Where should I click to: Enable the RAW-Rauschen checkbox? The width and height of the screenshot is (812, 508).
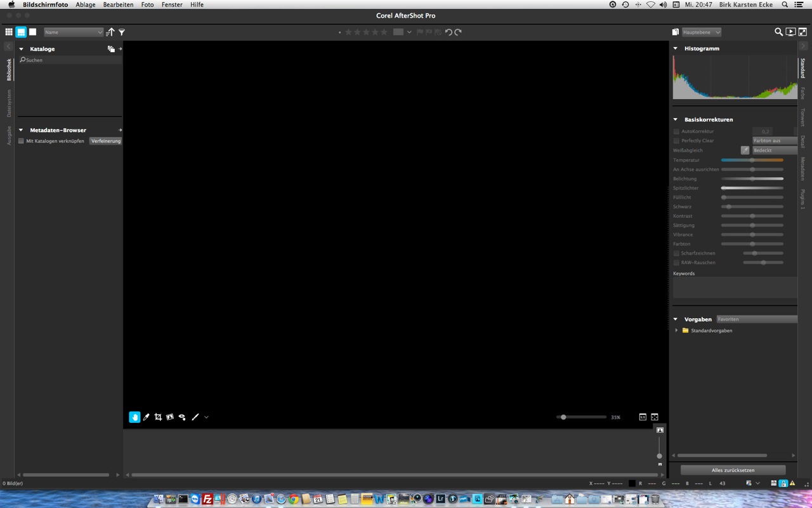(676, 263)
